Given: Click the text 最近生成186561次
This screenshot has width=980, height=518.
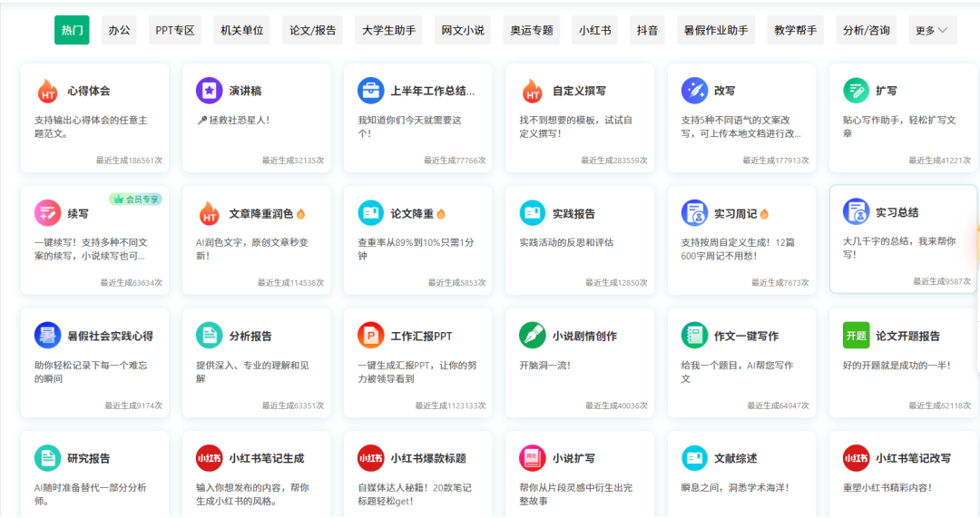Looking at the screenshot, I should (x=129, y=161).
